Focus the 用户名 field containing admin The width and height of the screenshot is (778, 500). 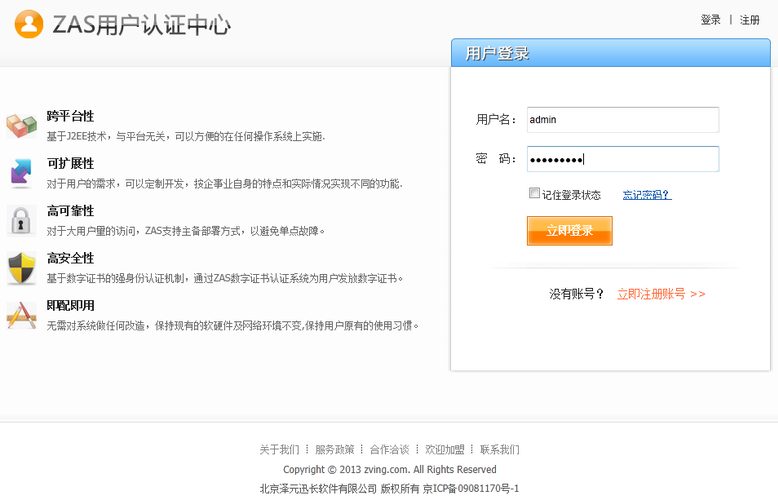[623, 120]
